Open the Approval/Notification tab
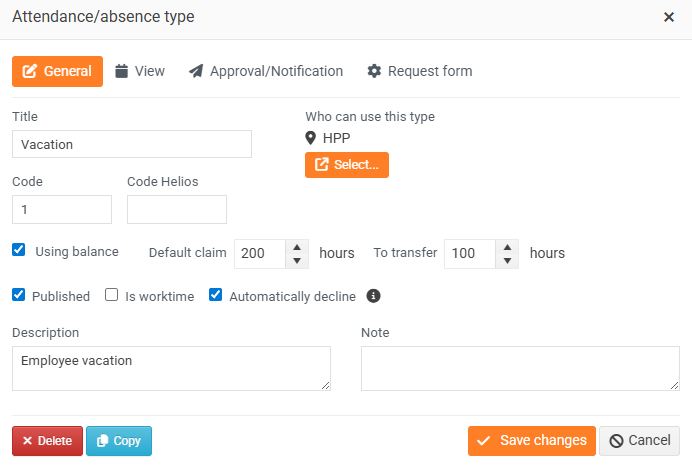 pyautogui.click(x=266, y=71)
